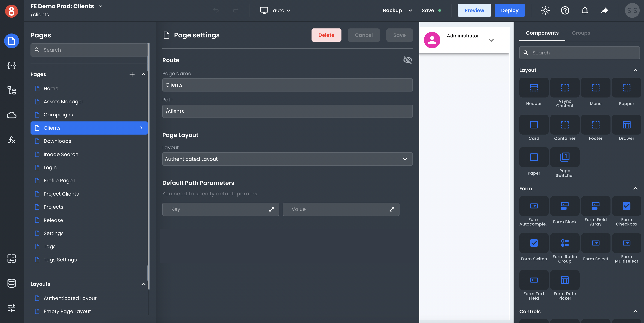Open the Functions (fx) sidebar icon
The width and height of the screenshot is (644, 323).
pos(11,140)
